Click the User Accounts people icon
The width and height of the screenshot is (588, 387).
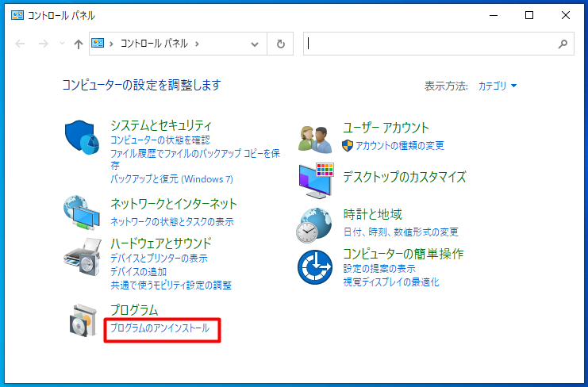pyautogui.click(x=314, y=139)
